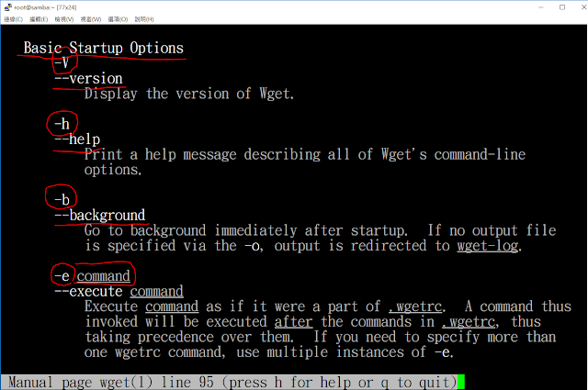Click the '--execute' option text

(88, 292)
